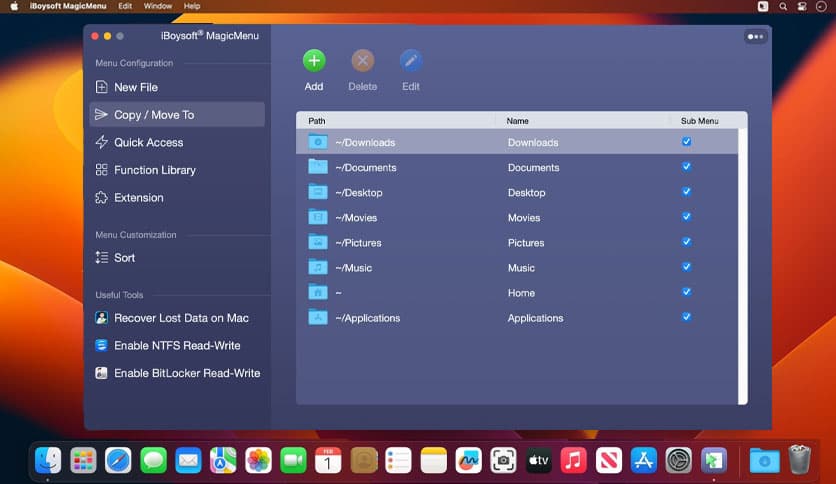Open the Edit menu in menu bar
The height and width of the screenshot is (484, 836).
pyautogui.click(x=125, y=6)
